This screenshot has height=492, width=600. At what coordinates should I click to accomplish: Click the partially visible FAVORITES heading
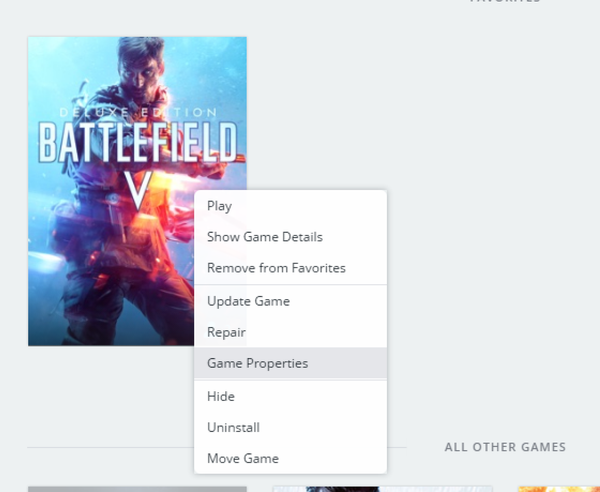point(505,2)
